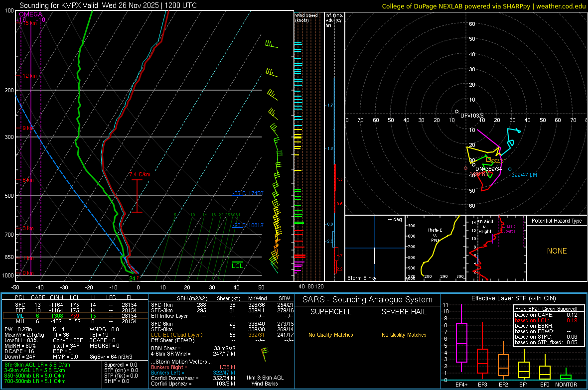
Task: Click the SFC-6km shear row
Action: (222, 324)
